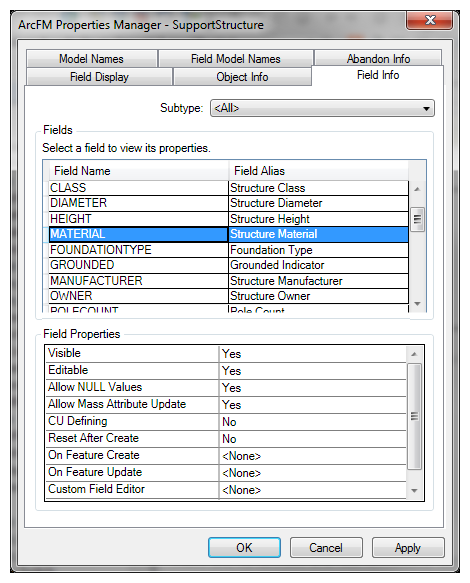The width and height of the screenshot is (470, 583).
Task: Click the Field Properties scroll down arrow
Action: pos(414,491)
